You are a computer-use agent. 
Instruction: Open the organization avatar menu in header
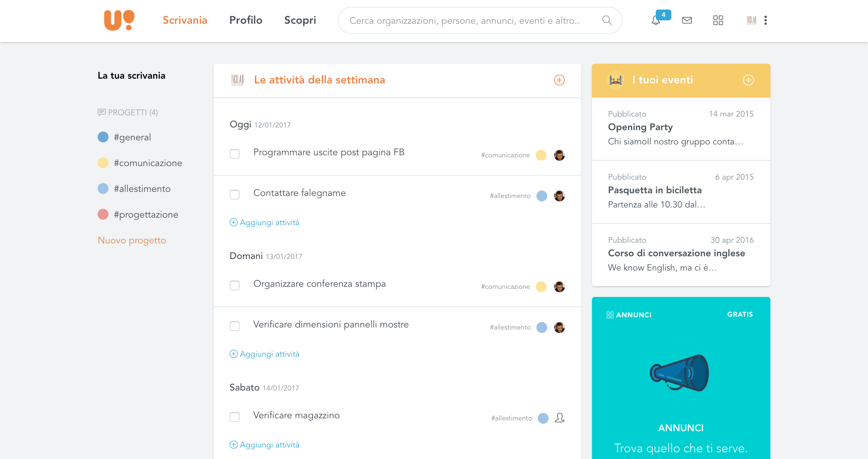point(751,20)
